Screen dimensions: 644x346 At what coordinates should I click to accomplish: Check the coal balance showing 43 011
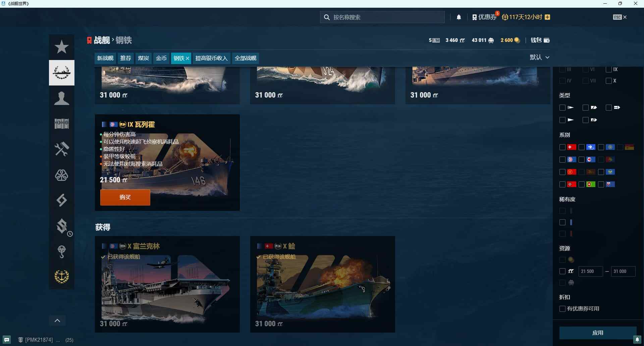[483, 40]
